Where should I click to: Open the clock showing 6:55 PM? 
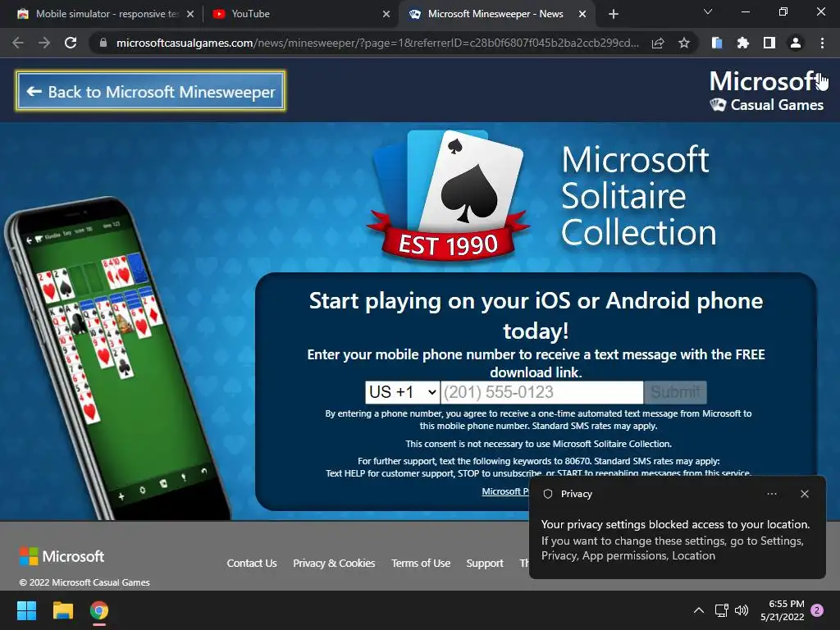click(x=782, y=610)
